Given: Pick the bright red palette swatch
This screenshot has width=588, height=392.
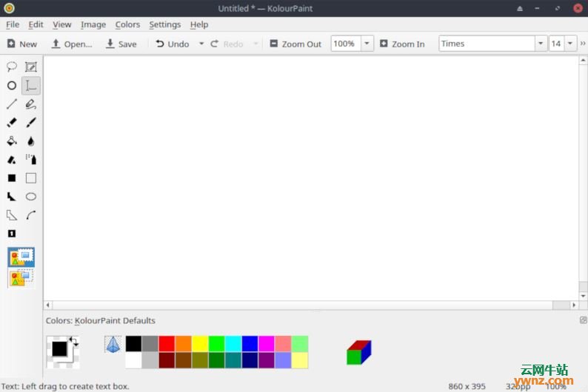Looking at the screenshot, I should tap(167, 344).
